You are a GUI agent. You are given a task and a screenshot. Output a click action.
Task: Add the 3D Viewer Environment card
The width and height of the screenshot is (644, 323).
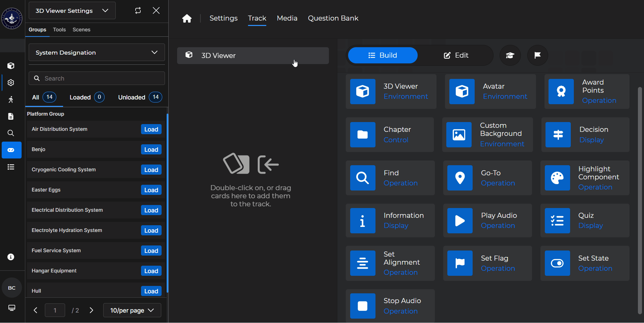click(391, 91)
